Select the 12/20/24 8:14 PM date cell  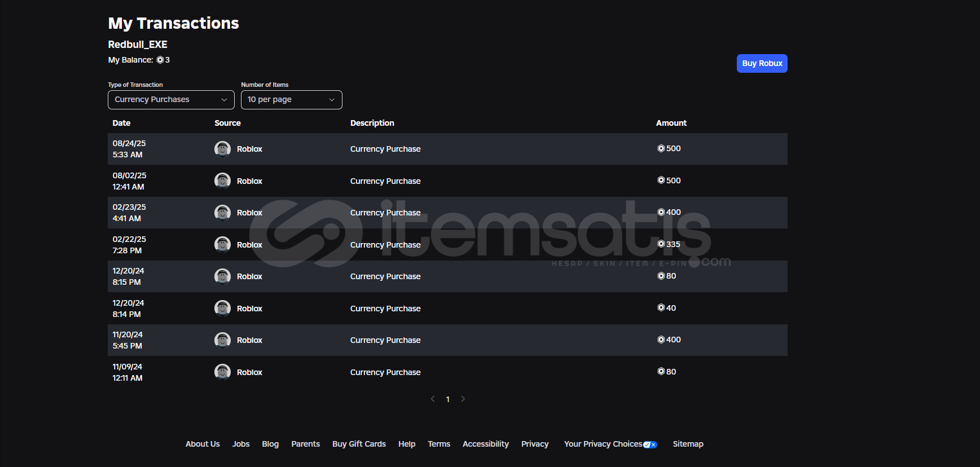tap(128, 309)
